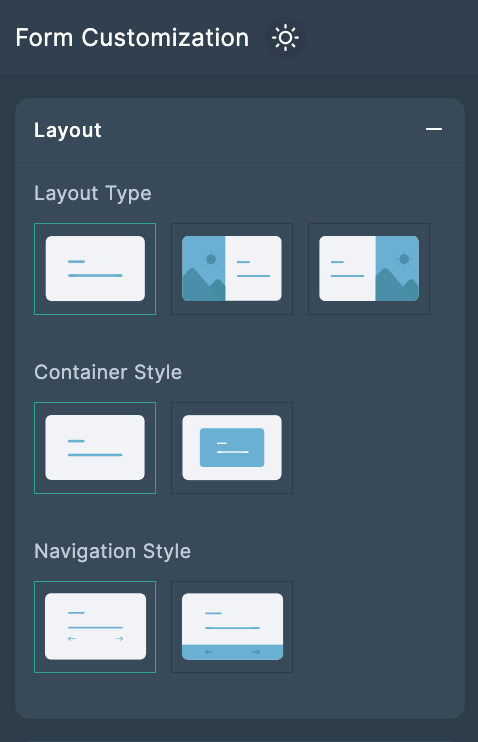
Task: Select the form-only Layout Type option
Action: (95, 269)
